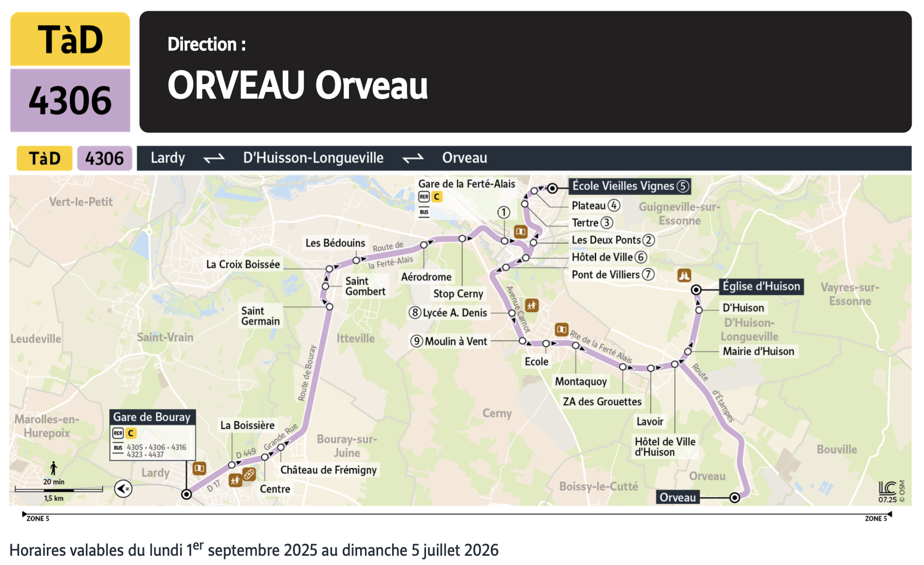The image size is (924, 565).
Task: Click the pedestrian icon above 20 min
Action: click(53, 468)
